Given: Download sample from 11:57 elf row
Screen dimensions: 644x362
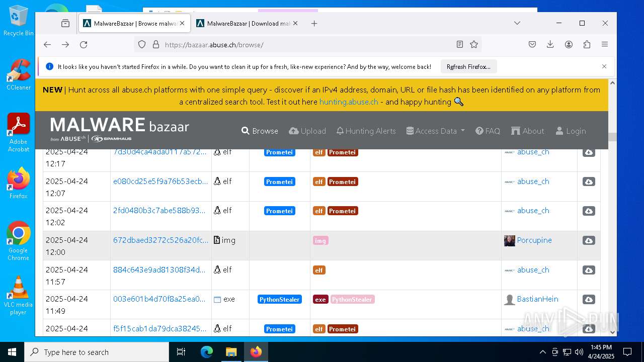Looking at the screenshot, I should click(x=589, y=270).
